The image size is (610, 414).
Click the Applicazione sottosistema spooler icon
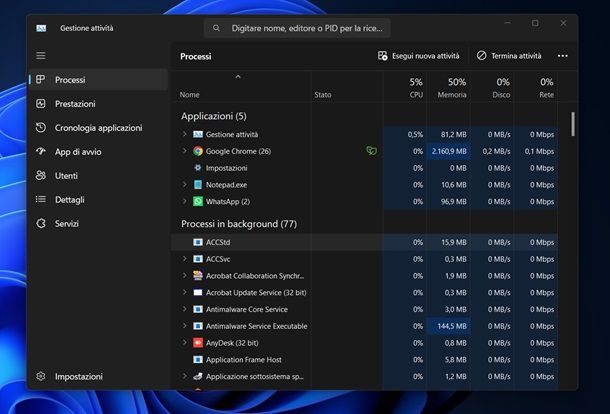click(x=198, y=376)
